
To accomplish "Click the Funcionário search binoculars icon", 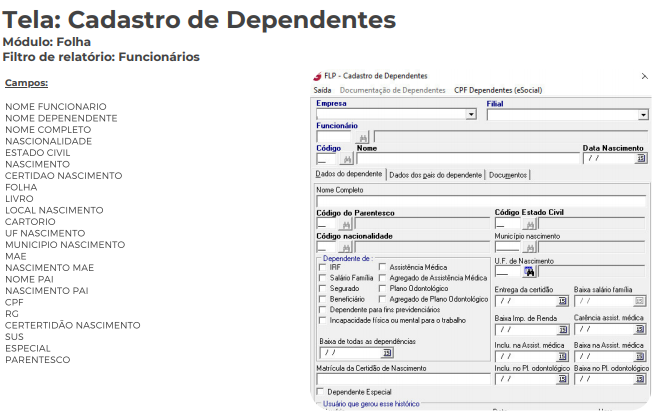I will pos(363,137).
